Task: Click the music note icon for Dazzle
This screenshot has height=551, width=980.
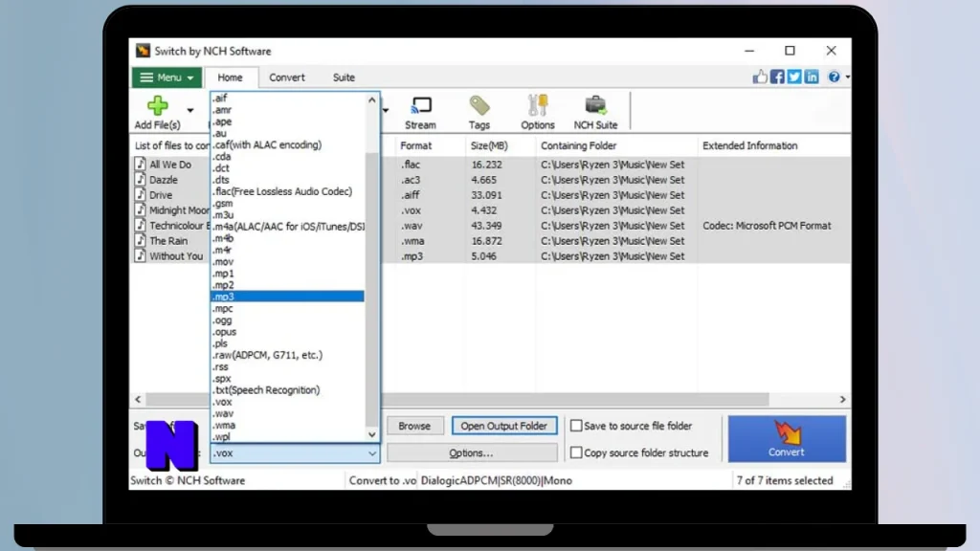Action: click(140, 179)
